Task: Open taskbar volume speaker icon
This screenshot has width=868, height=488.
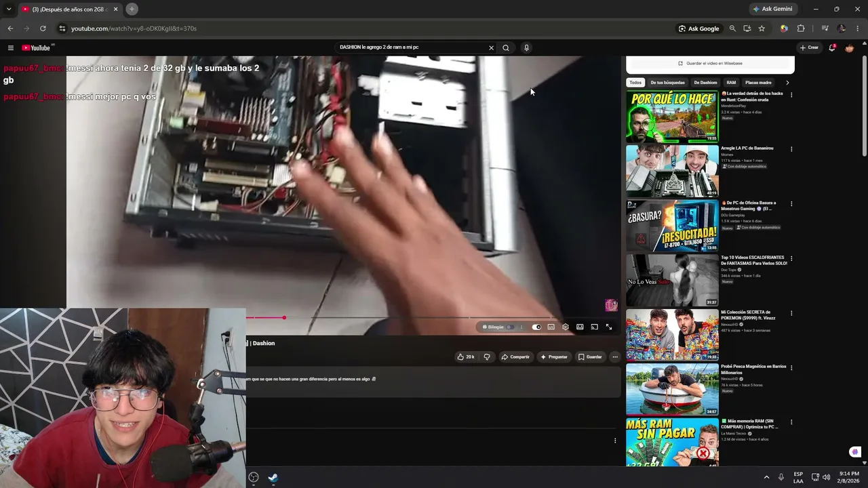Action: 826,477
